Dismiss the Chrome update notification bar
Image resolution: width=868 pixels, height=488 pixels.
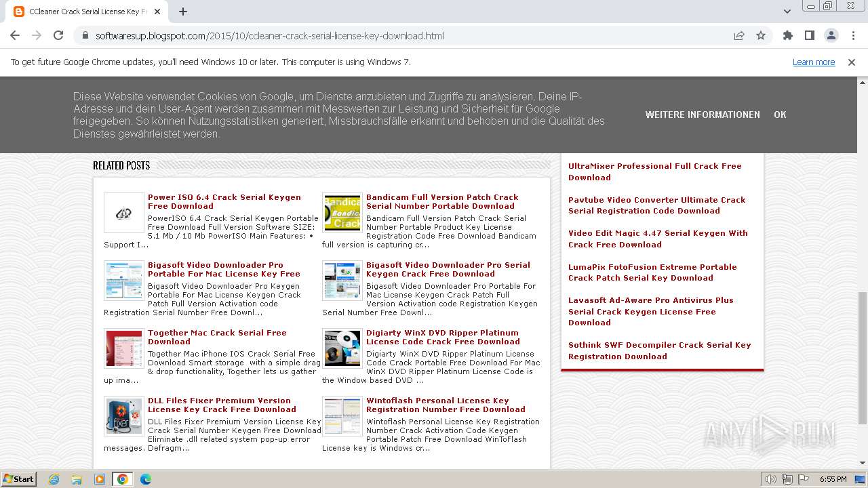tap(852, 62)
